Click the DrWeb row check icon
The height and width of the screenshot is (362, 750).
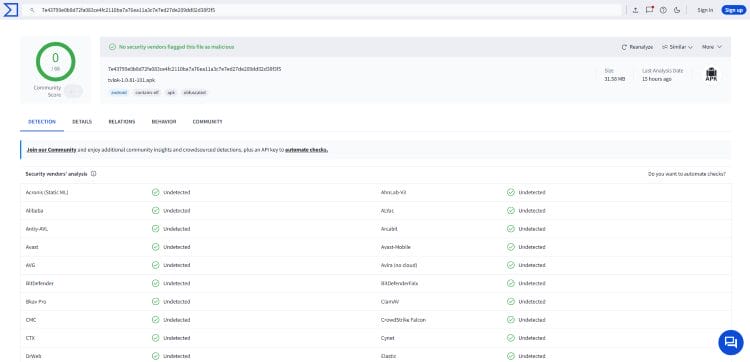(x=155, y=356)
